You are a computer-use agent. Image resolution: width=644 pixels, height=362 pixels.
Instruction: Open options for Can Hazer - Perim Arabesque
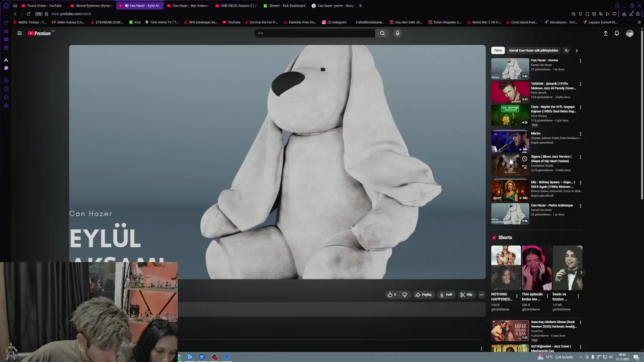click(580, 206)
